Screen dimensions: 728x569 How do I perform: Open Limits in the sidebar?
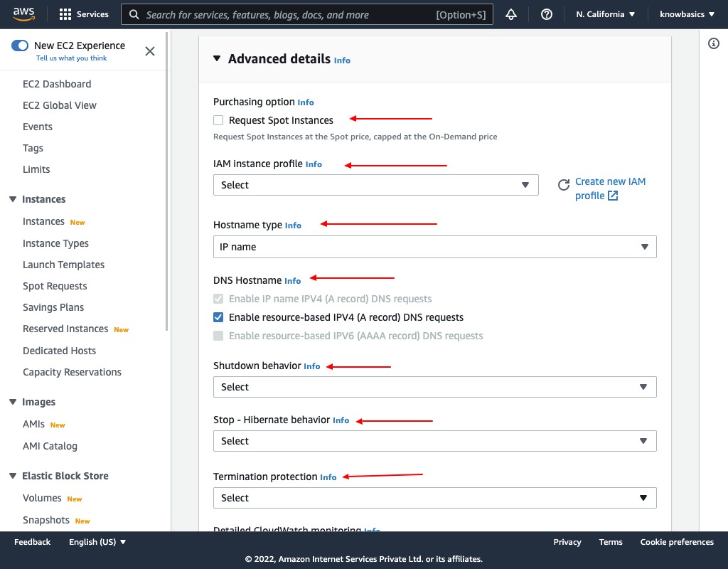36,169
